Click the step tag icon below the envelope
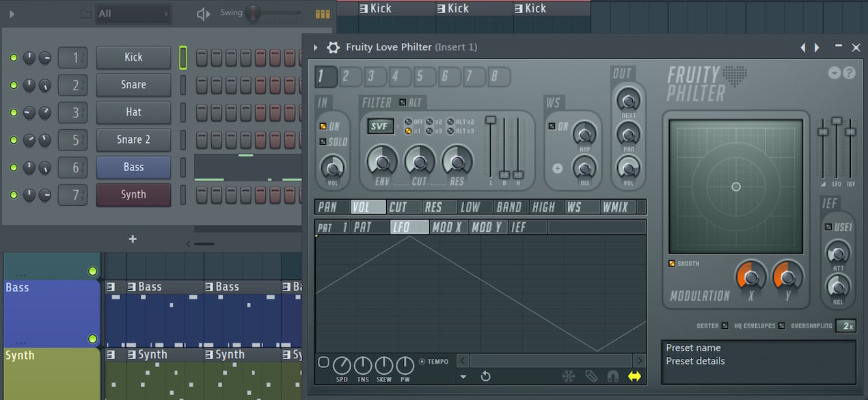 [591, 376]
